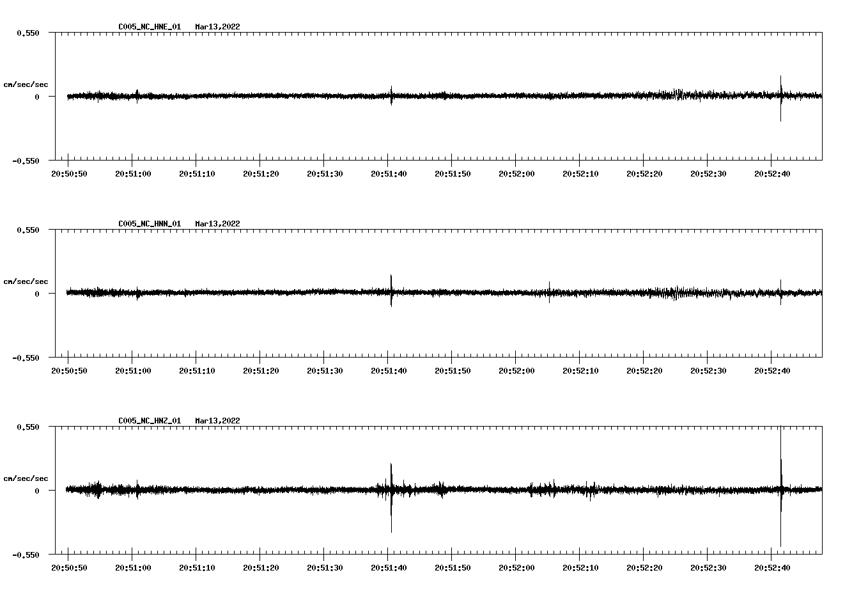Click the -0.550 lower limit on HNZ axis

coord(26,555)
